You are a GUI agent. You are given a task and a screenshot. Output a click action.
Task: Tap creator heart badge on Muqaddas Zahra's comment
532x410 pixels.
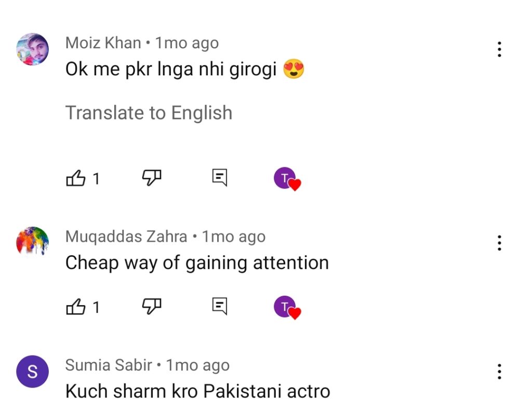tap(287, 308)
